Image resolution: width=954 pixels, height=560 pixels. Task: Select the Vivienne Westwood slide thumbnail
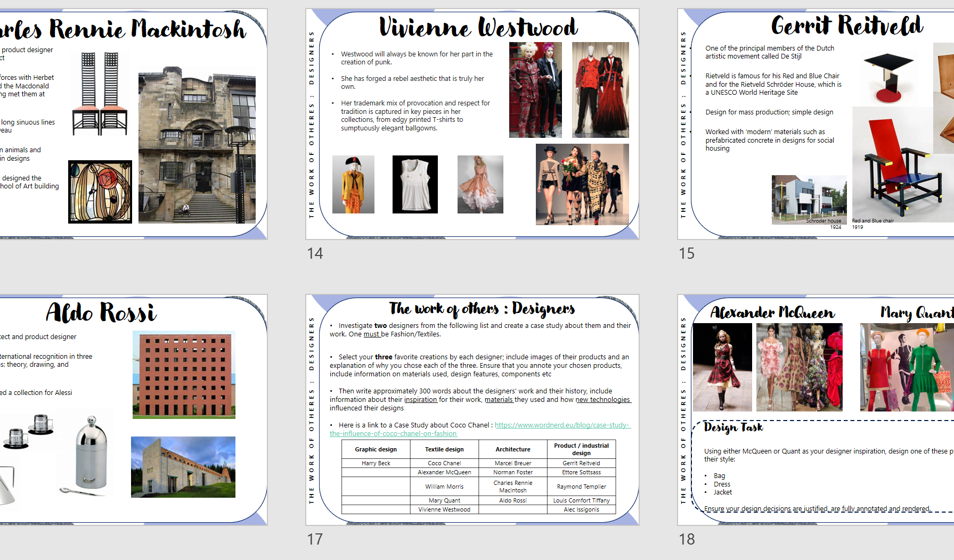pyautogui.click(x=472, y=124)
